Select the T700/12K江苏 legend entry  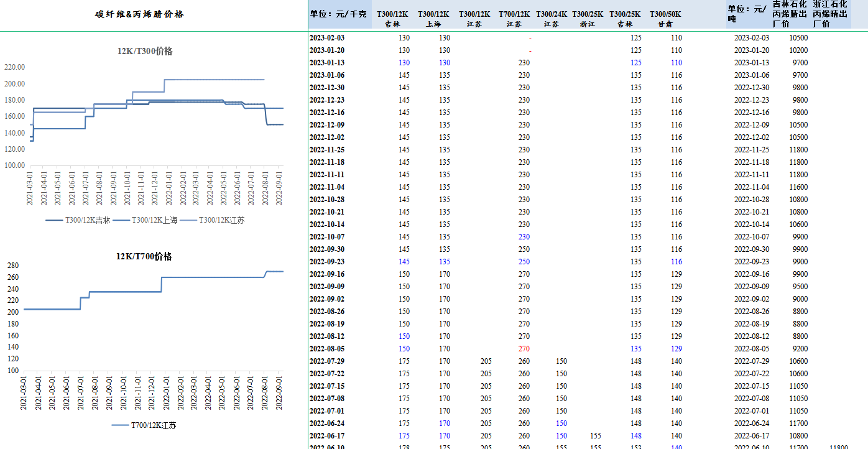click(x=144, y=425)
